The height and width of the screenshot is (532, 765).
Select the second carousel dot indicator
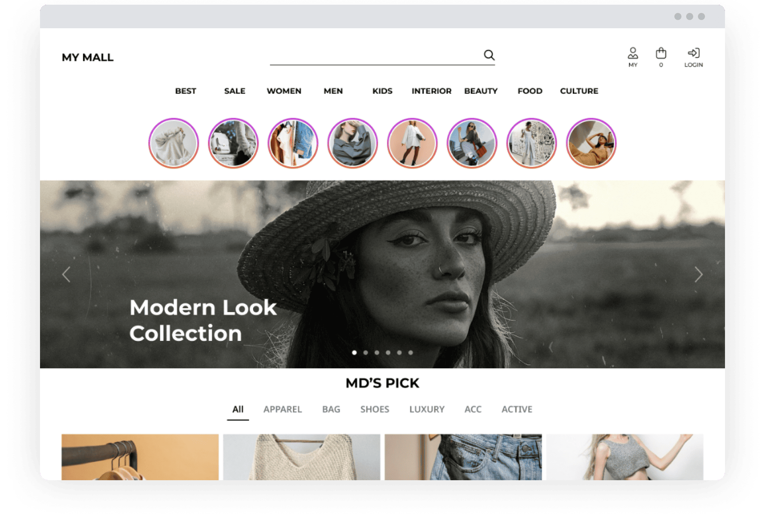(x=366, y=352)
